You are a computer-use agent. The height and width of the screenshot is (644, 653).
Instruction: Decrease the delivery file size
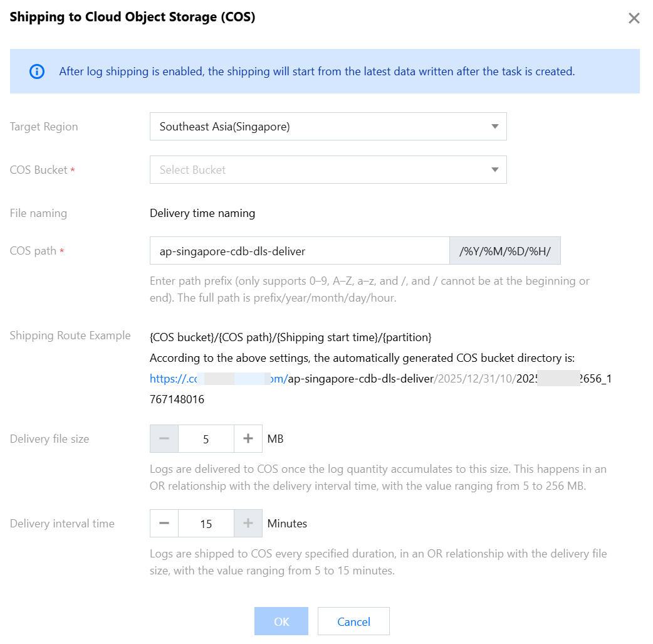(x=164, y=439)
